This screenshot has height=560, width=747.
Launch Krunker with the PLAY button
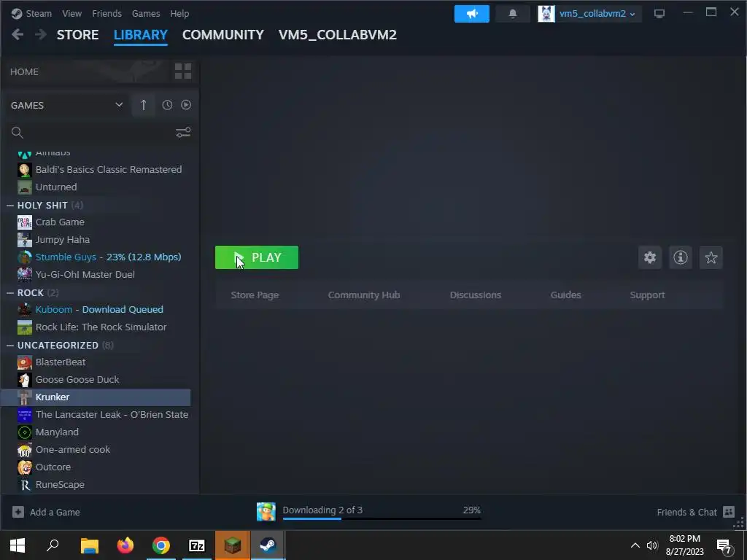[x=257, y=257]
